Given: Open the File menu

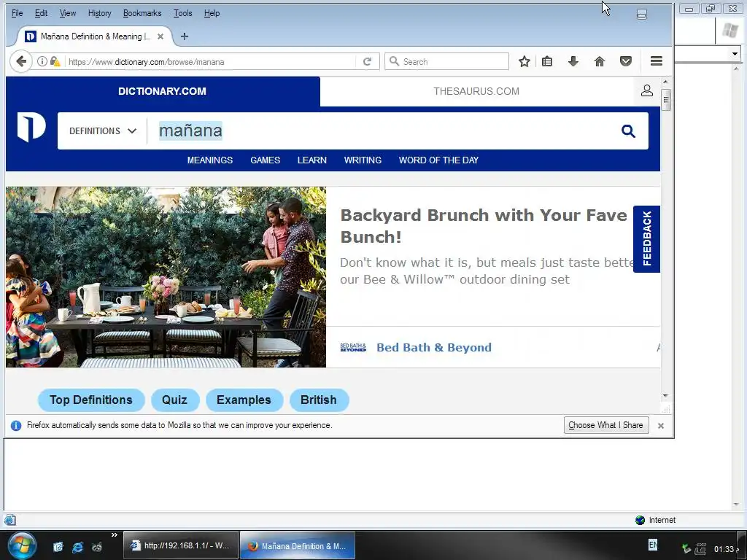Looking at the screenshot, I should tap(18, 13).
